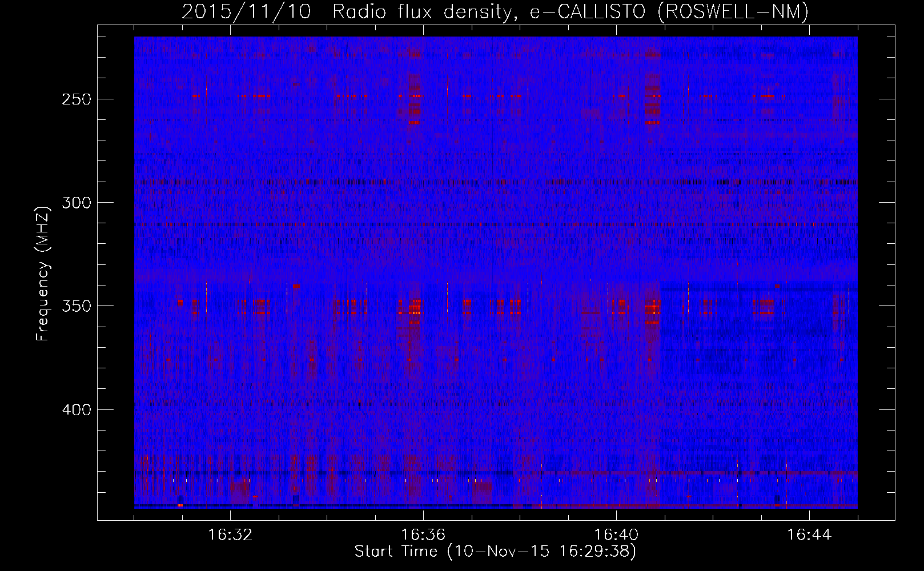
Task: Click the plot title showing e-CALLISTO (ROSWELL-NM)
Action: click(495, 11)
